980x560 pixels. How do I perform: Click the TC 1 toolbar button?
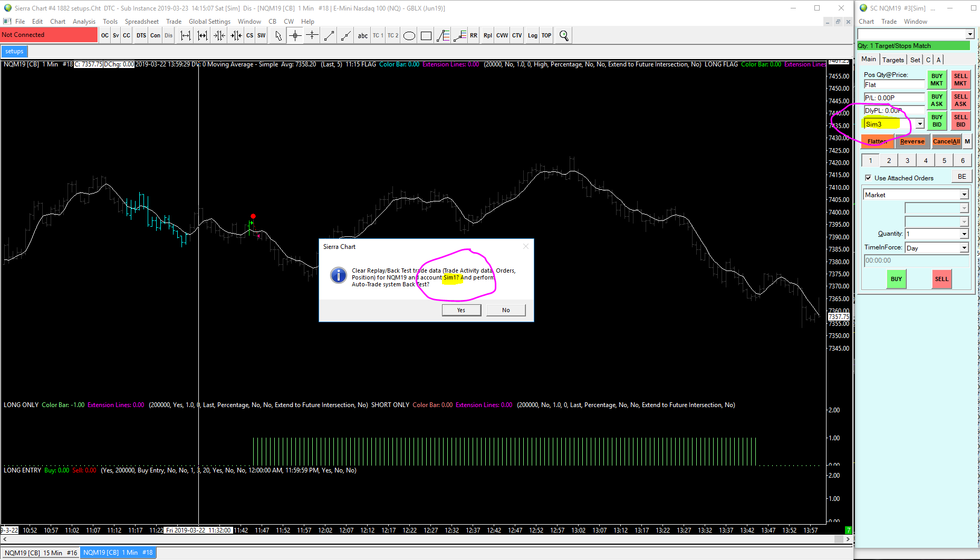pyautogui.click(x=378, y=35)
